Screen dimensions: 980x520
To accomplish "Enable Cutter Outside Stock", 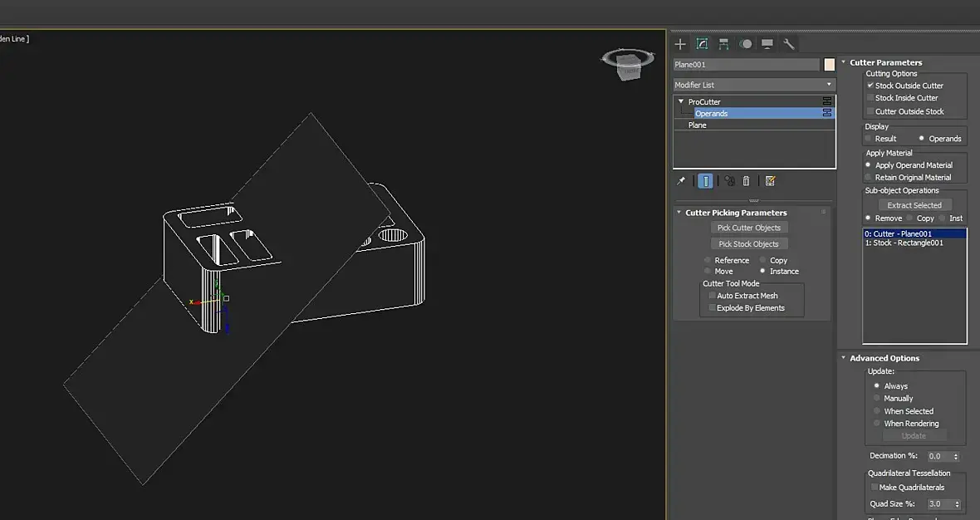I will click(x=870, y=111).
